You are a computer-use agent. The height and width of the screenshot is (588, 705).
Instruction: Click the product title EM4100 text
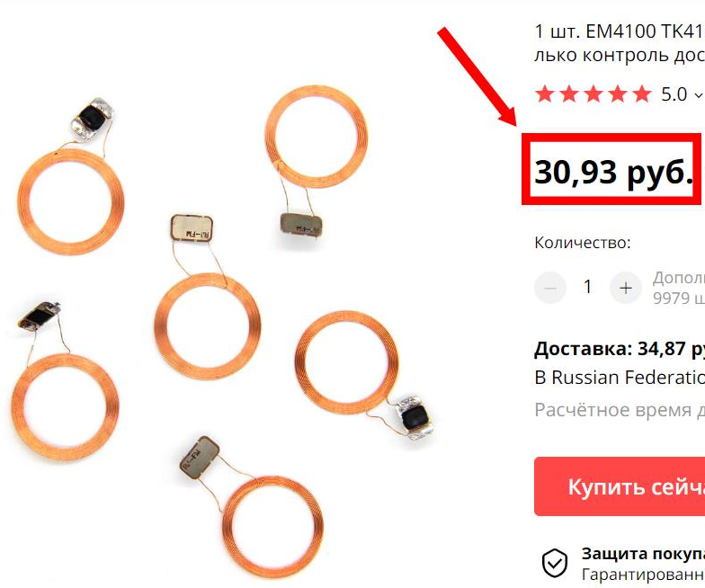point(621,31)
